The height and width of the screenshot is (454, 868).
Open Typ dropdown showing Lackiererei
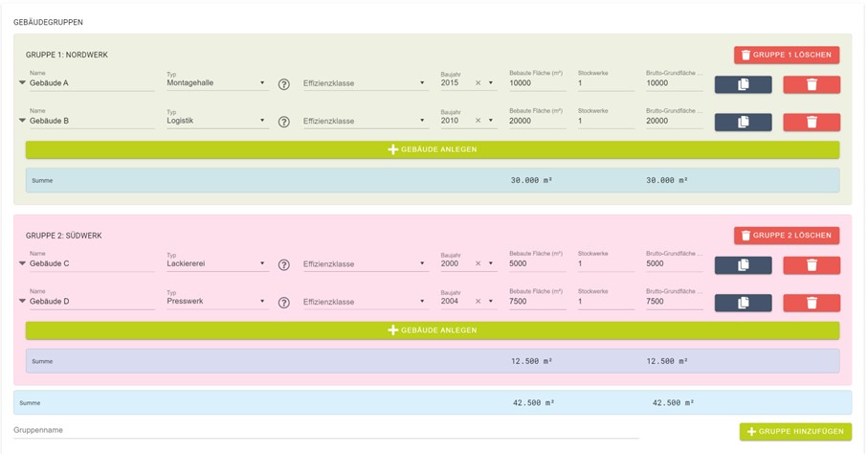pos(215,263)
